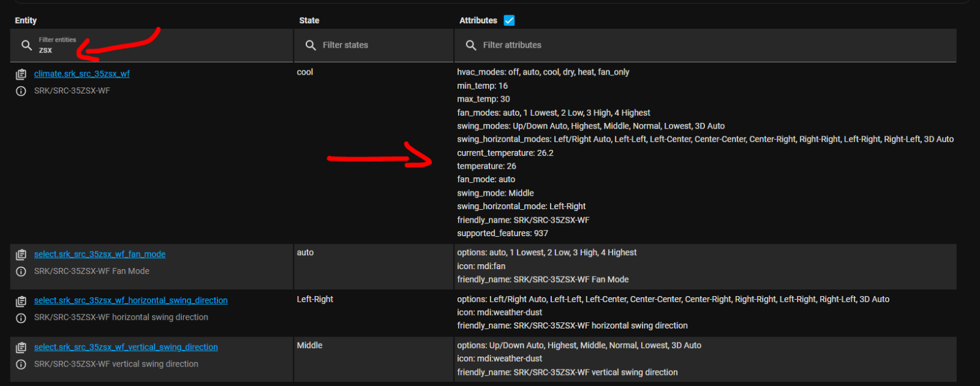Focus the Filter entities field containing zsx
Image resolution: width=980 pixels, height=386 pixels.
pyautogui.click(x=152, y=45)
